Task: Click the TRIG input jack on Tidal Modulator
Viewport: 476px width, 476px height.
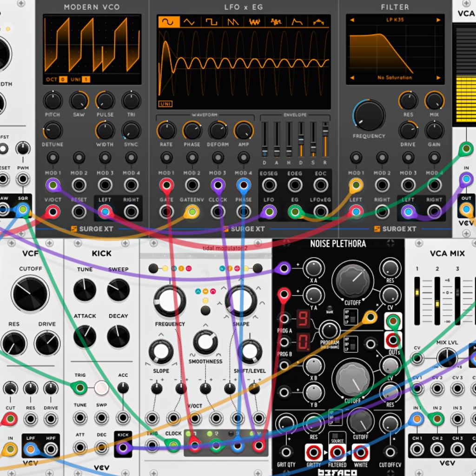Action: (152, 445)
